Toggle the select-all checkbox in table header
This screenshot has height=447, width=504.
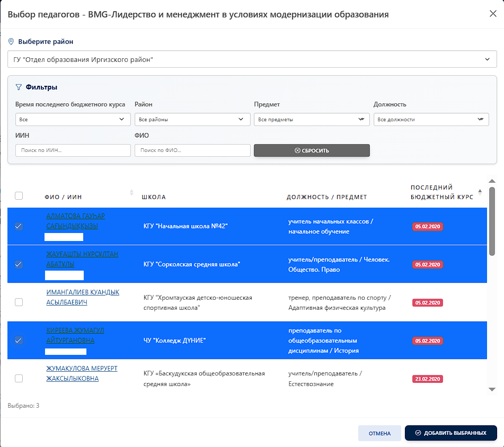click(19, 196)
